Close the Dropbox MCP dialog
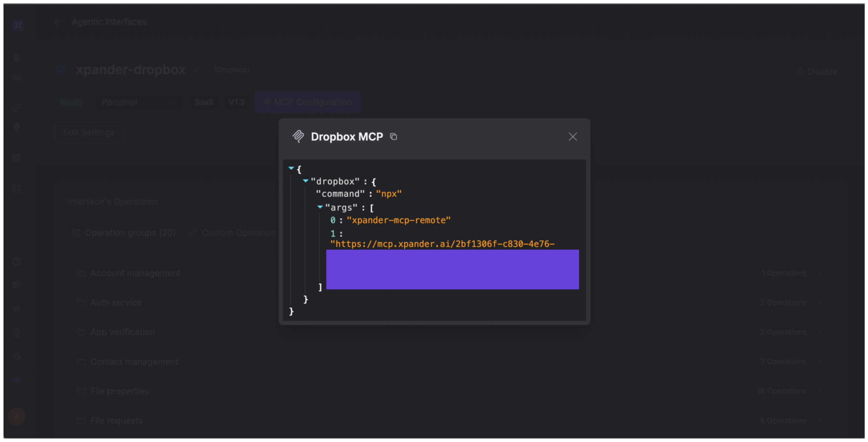Image resolution: width=868 pixels, height=442 pixels. click(572, 137)
